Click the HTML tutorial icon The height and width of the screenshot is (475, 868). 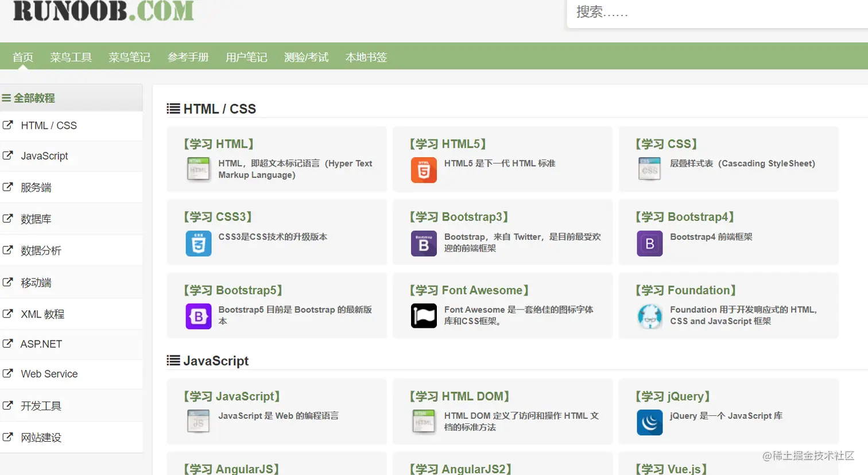point(199,170)
